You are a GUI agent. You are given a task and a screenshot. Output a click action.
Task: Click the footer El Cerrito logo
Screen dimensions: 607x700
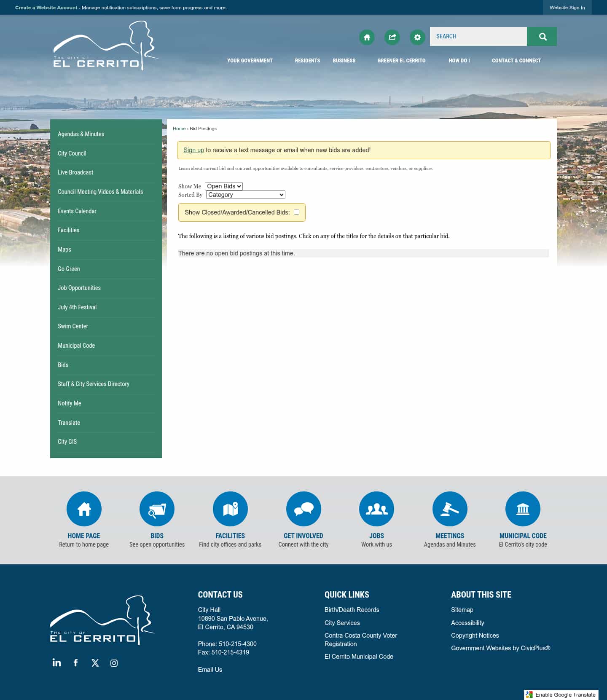102,620
